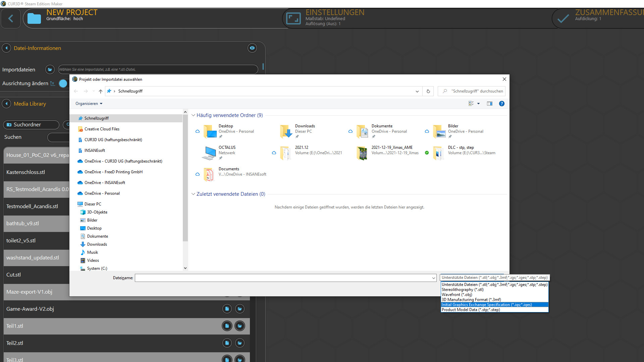Viewport: 644px width, 362px height.
Task: Open the import file browser beside Importdateien
Action: click(x=50, y=69)
